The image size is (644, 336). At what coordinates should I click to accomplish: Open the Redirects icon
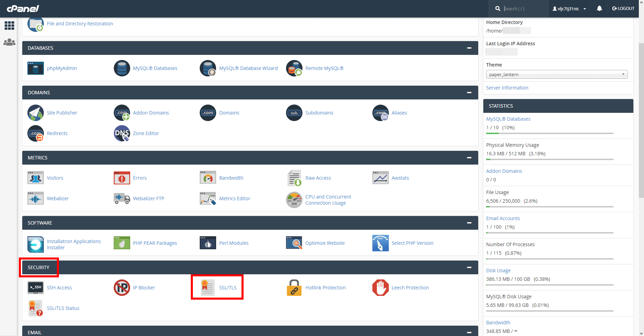36,133
